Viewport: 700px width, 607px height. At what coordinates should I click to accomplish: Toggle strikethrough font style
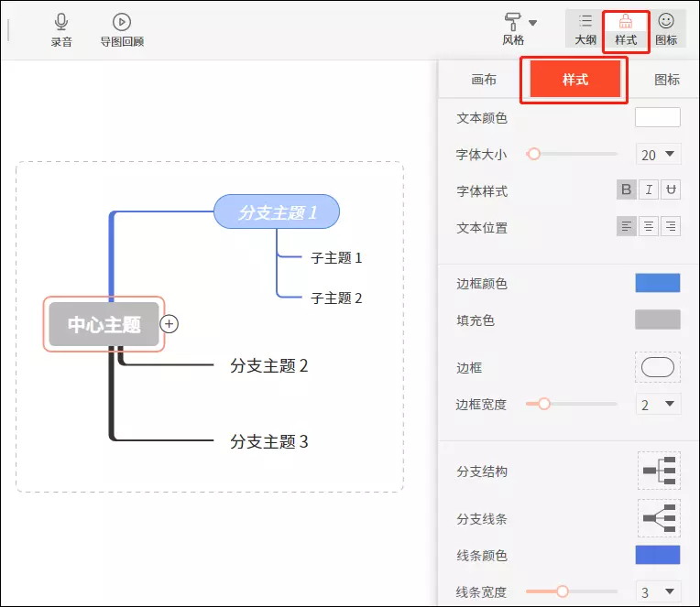[x=672, y=190]
